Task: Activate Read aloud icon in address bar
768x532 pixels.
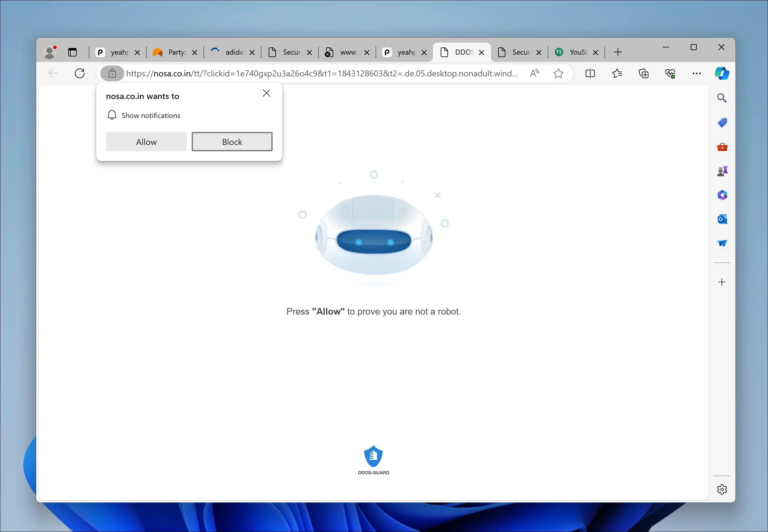Action: [534, 73]
